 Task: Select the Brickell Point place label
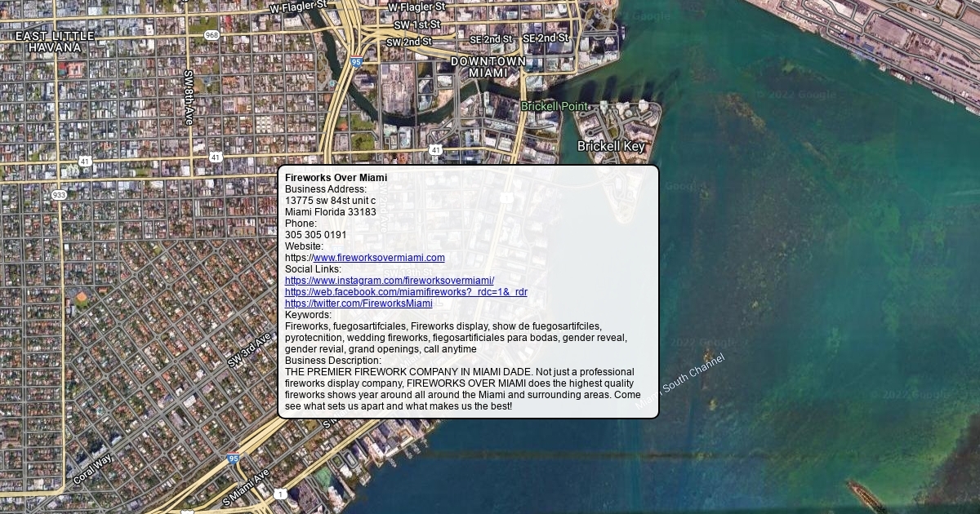pos(554,107)
